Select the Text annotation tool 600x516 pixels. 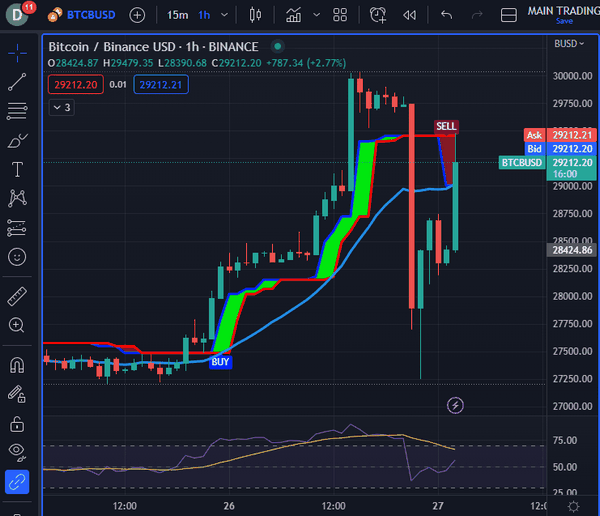tap(17, 170)
